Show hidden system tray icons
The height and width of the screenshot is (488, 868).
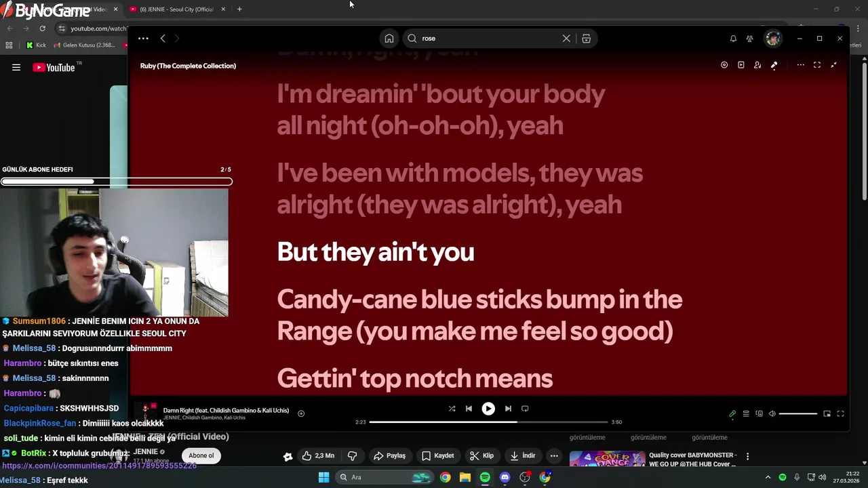pyautogui.click(x=768, y=477)
